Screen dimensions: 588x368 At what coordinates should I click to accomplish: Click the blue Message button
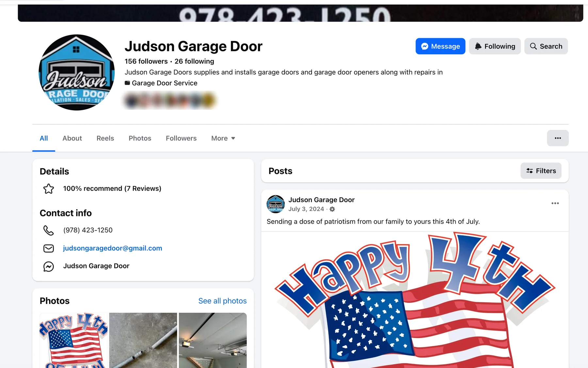pos(440,46)
